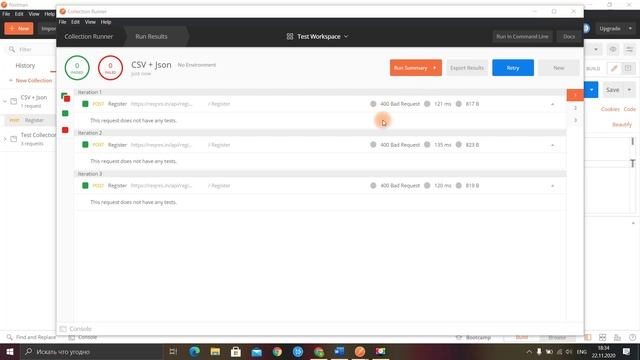Screen dimensions: 640x360
Task: Click Save button in Postman window
Action: tap(612, 90)
